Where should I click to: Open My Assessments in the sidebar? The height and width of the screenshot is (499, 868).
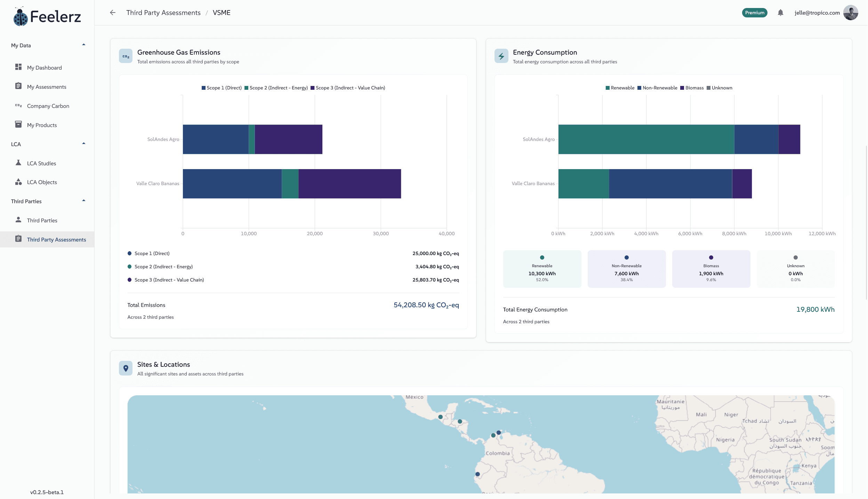(x=47, y=87)
